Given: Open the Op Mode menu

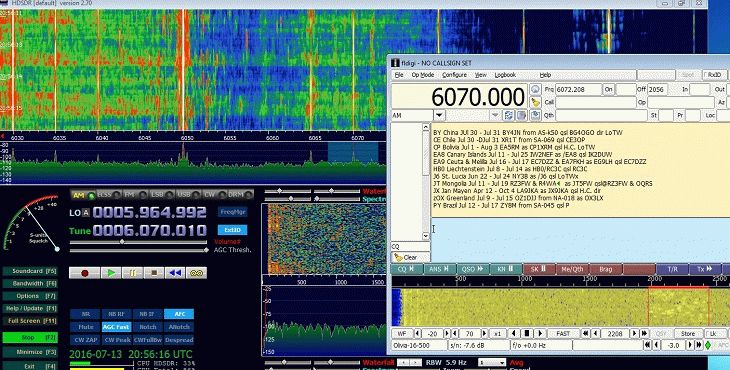Looking at the screenshot, I should 422,75.
